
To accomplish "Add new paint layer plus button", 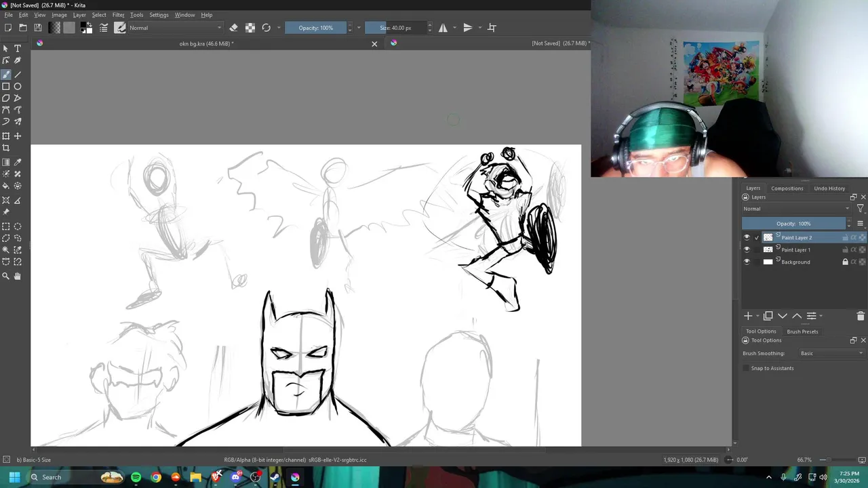I will pos(748,316).
